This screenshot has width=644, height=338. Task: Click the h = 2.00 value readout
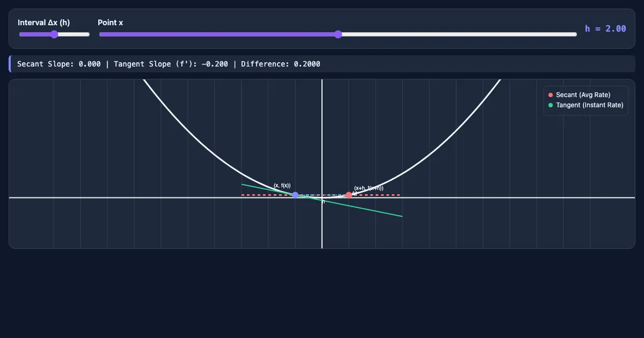pos(605,28)
